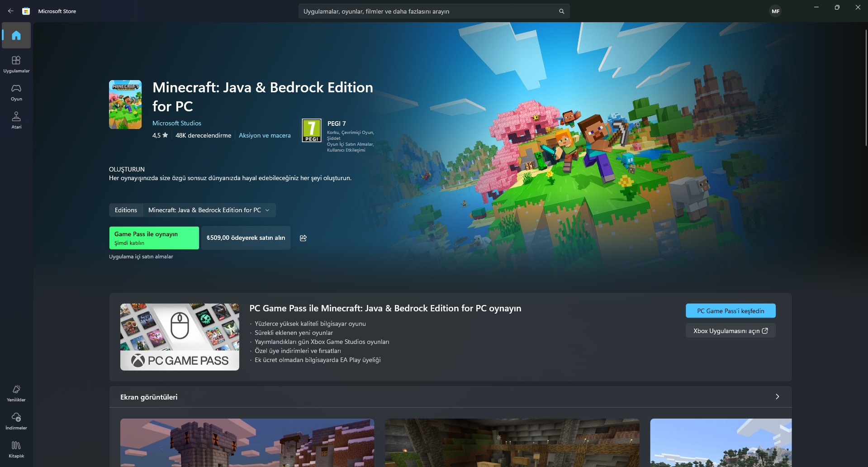The image size is (868, 467).
Task: Click the star rating 4,5
Action: click(x=160, y=135)
